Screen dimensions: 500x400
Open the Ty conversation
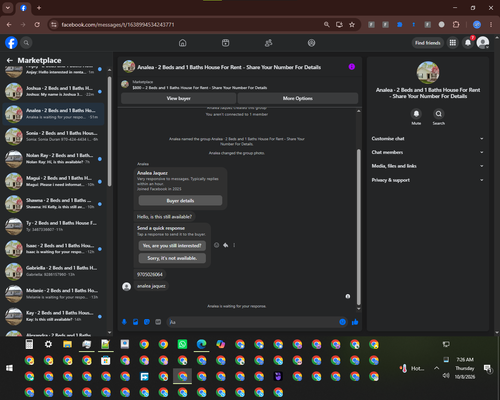[53, 226]
